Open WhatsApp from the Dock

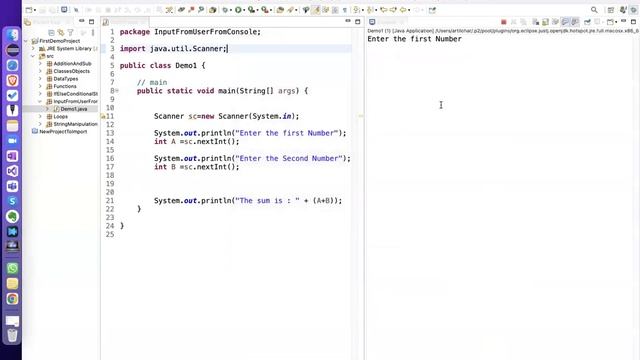coord(12,268)
